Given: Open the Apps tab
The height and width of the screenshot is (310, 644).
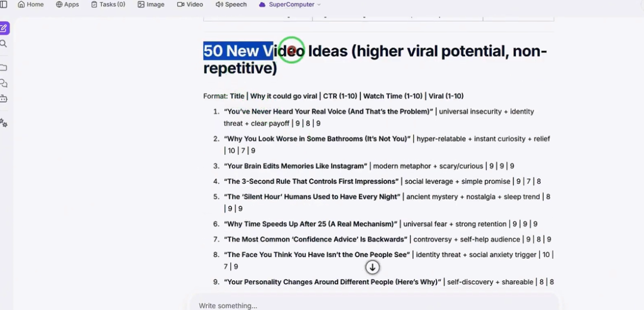Looking at the screenshot, I should click(x=67, y=5).
